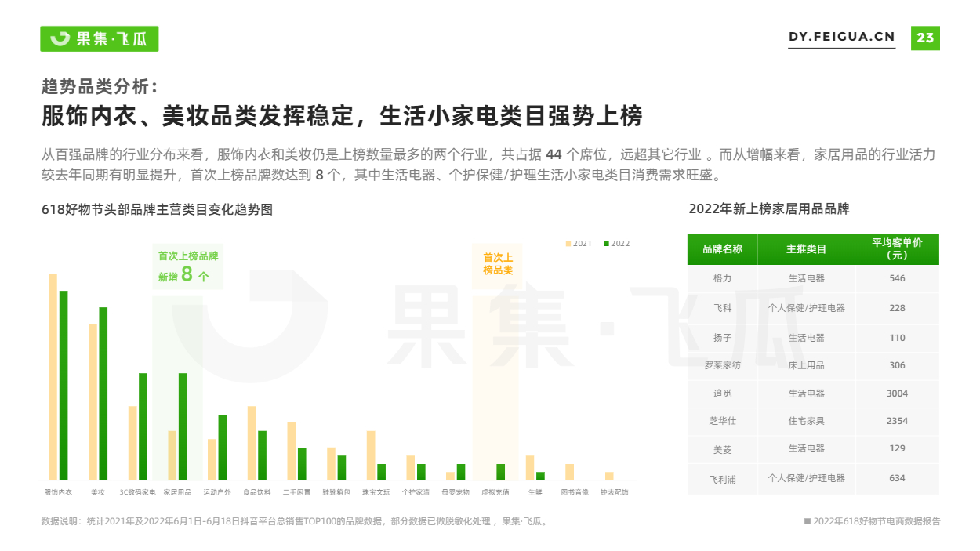Viewport: 980px width, 551px height.
Task: Click the chart title 618好物节头部品牌主营类目变化趋势图
Action: (x=157, y=210)
